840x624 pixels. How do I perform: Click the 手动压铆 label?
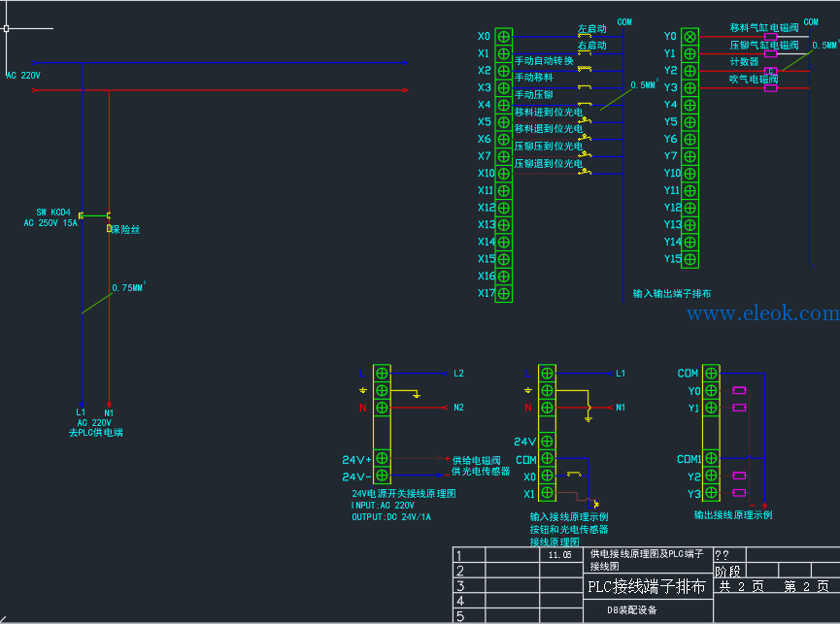click(x=534, y=95)
